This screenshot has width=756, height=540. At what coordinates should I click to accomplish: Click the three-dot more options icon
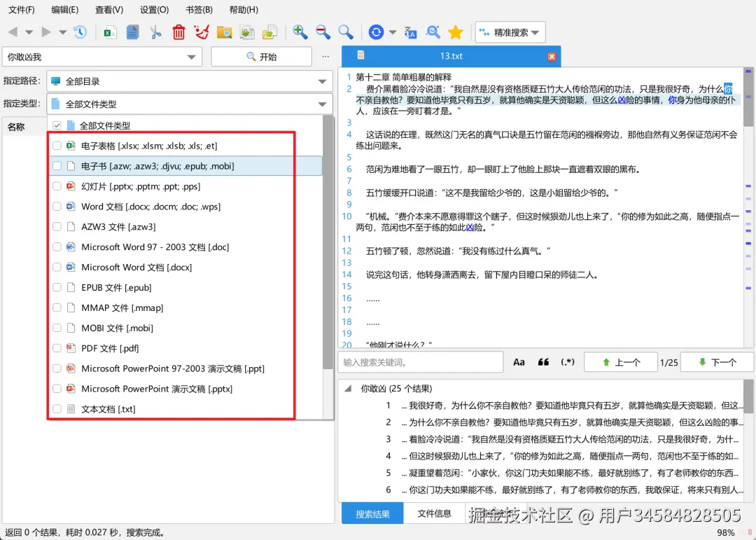(x=326, y=57)
